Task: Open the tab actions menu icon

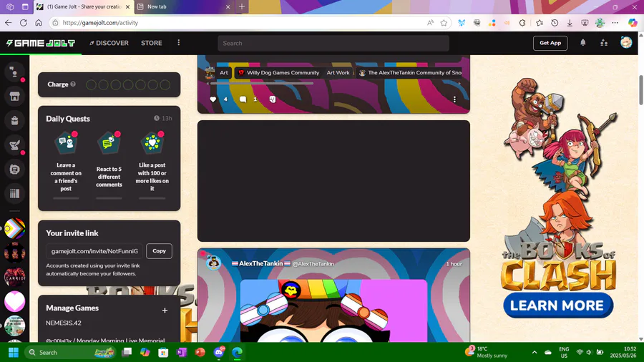Action: [x=25, y=6]
